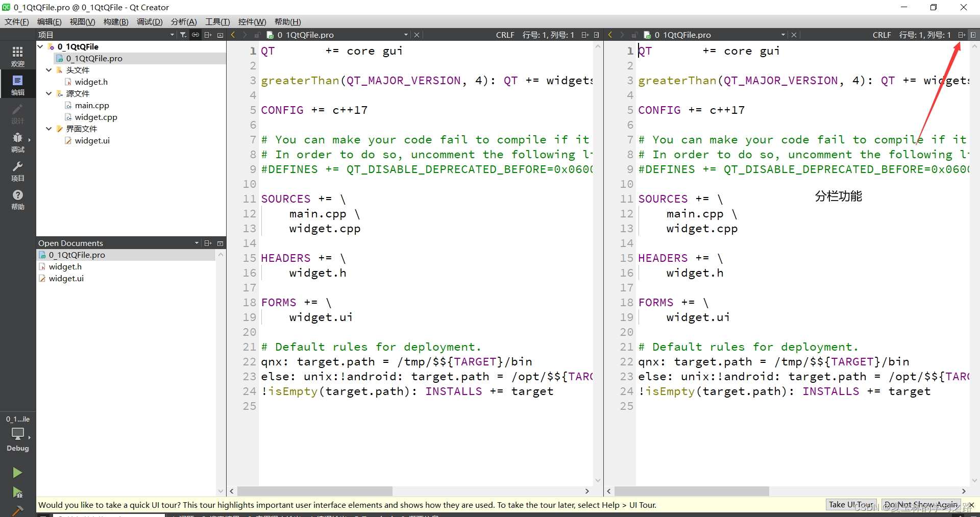Click CRLF line ending in left editor

(x=505, y=35)
